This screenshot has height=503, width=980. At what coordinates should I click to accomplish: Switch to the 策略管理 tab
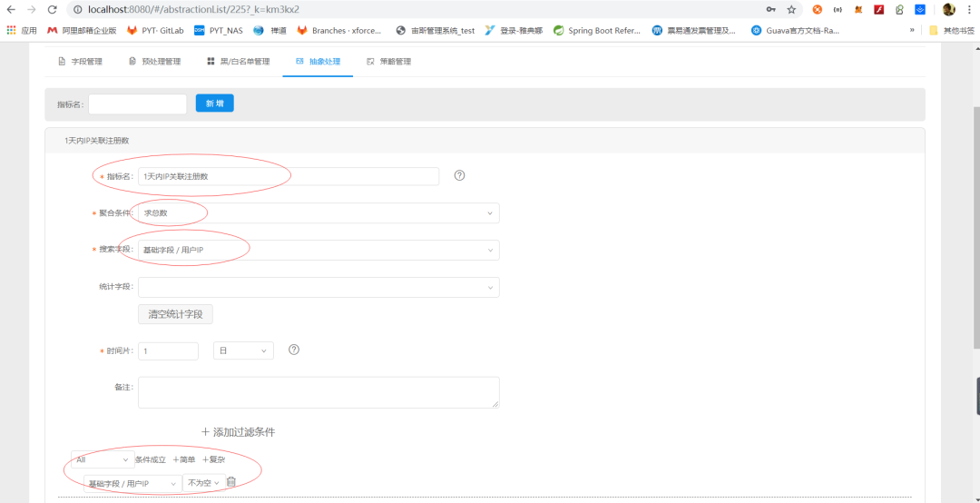tap(388, 62)
